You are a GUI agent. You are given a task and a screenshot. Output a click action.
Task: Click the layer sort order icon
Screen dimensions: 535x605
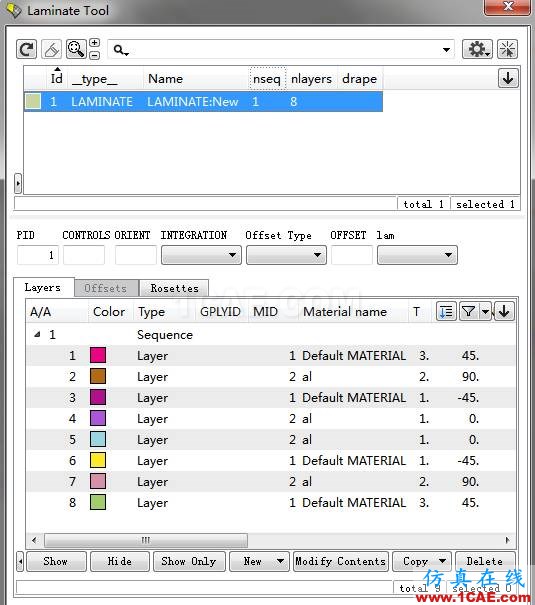click(x=446, y=311)
